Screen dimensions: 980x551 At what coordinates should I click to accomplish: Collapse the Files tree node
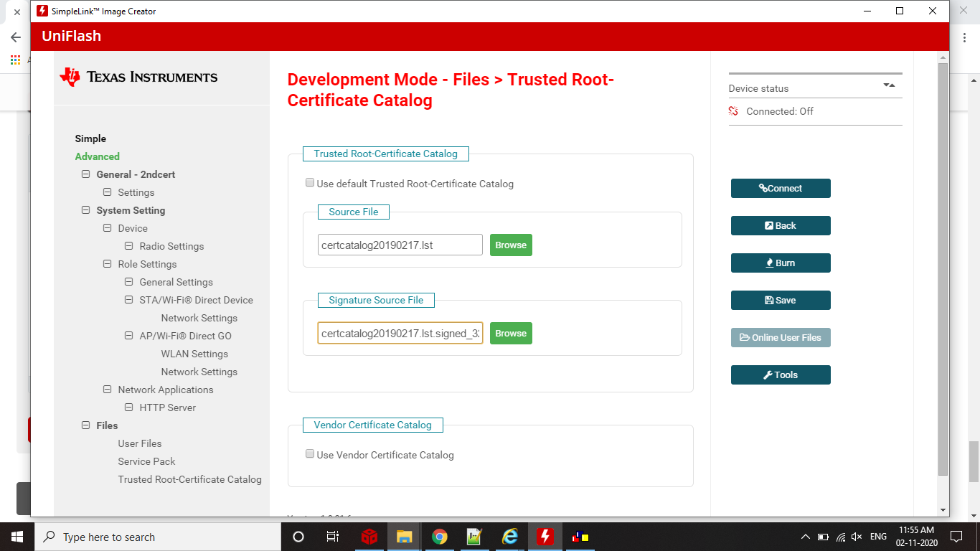coord(86,425)
